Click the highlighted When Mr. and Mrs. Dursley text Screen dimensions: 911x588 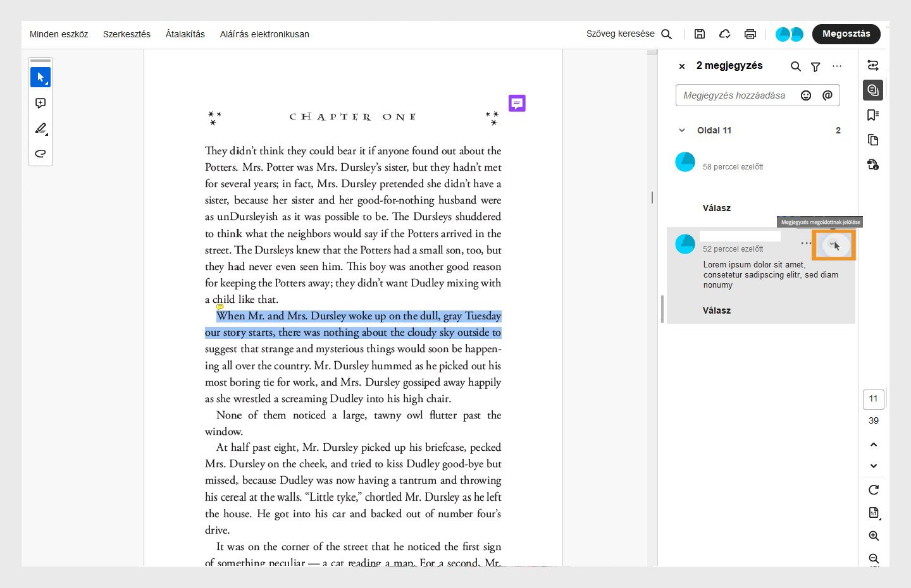tap(353, 324)
